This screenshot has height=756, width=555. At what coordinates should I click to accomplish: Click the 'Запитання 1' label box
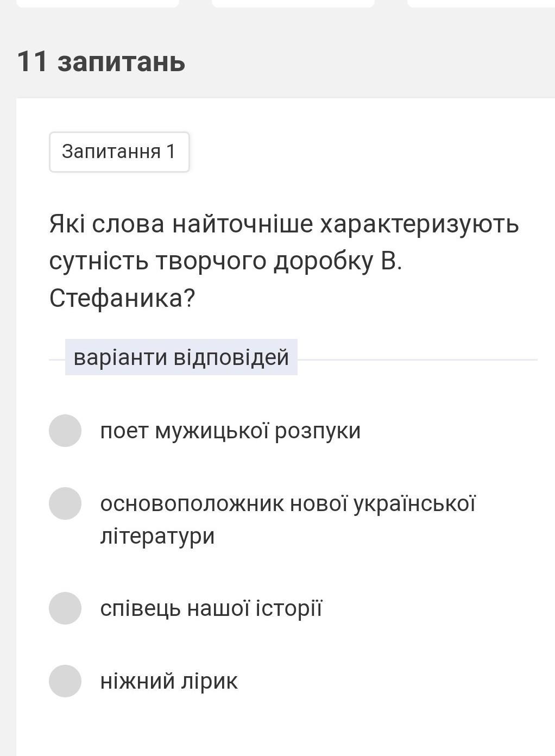119,152
